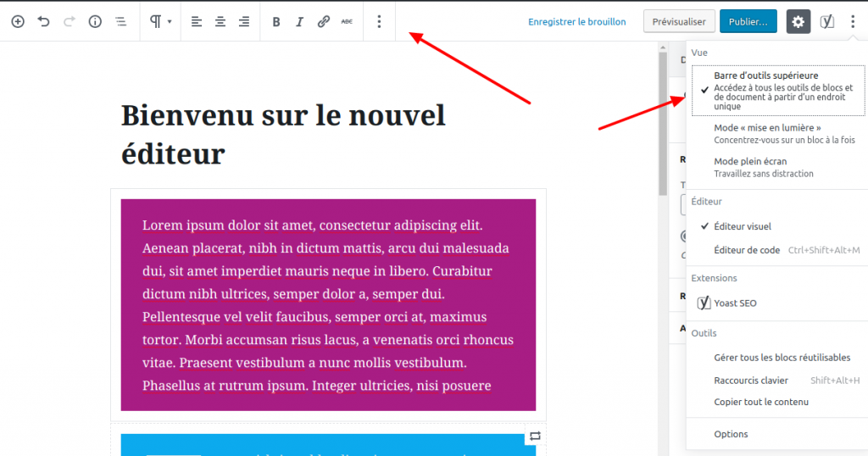Open block more options in toolbar
This screenshot has width=868, height=456.
pos(379,21)
